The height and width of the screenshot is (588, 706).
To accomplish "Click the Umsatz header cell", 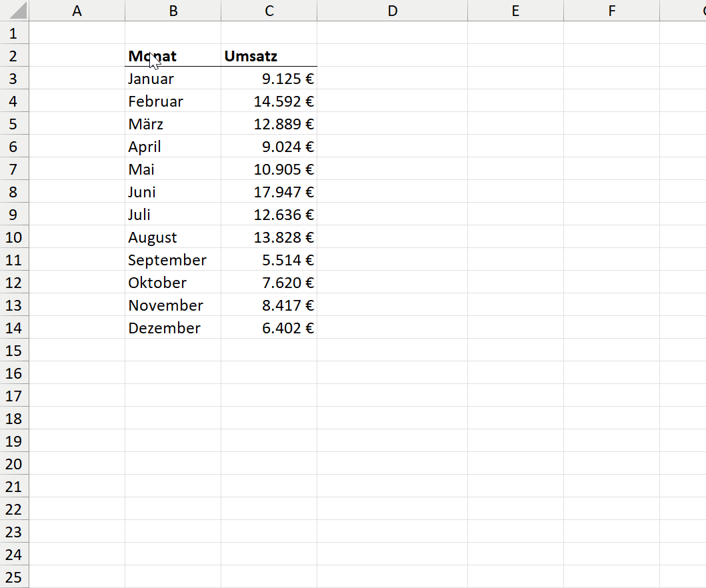I will pos(269,56).
